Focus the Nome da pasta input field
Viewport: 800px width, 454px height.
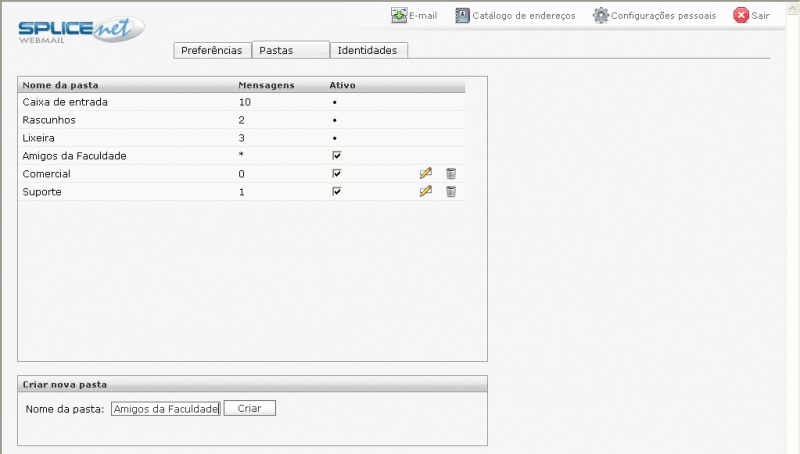[x=166, y=409]
